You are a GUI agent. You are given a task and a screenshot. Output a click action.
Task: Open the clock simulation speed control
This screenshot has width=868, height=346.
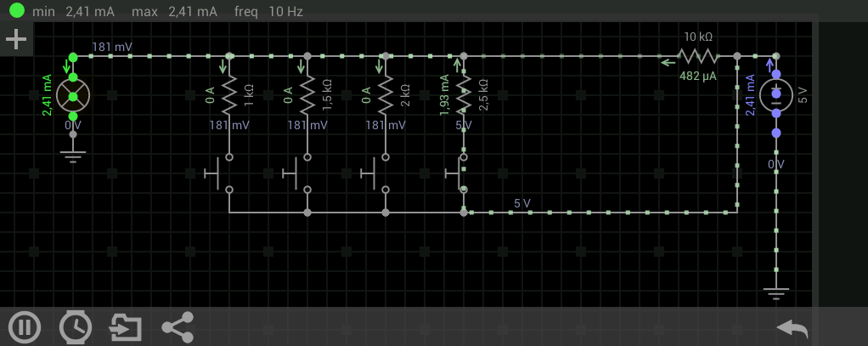[x=76, y=326]
